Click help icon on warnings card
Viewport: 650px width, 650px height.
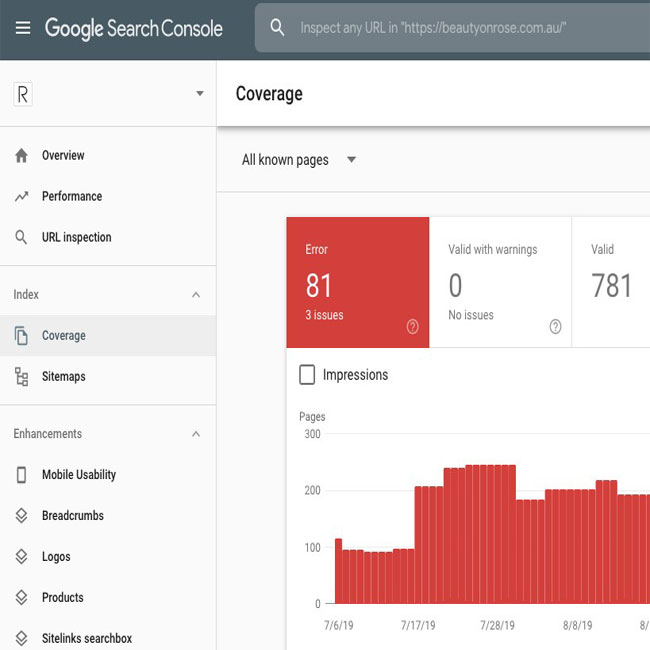[556, 327]
